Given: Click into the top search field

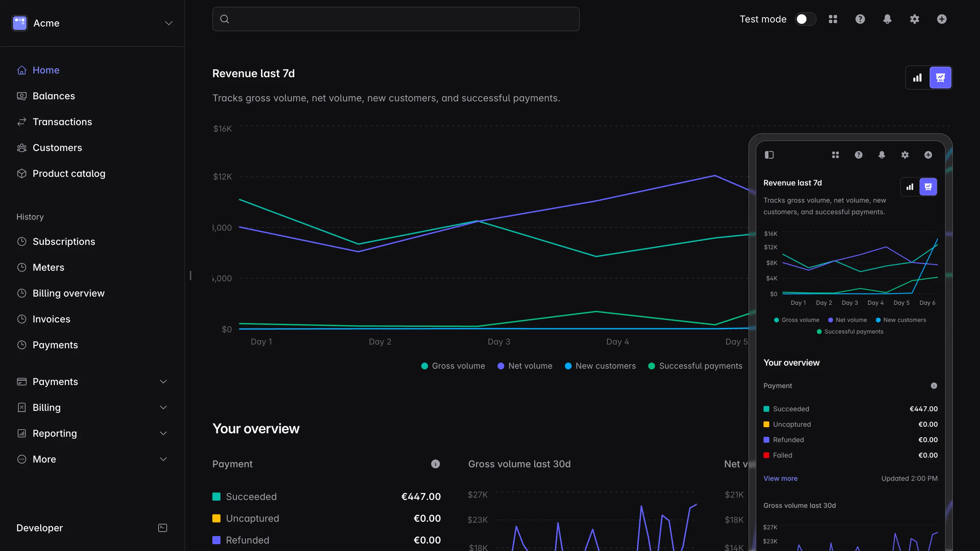Looking at the screenshot, I should click(396, 19).
